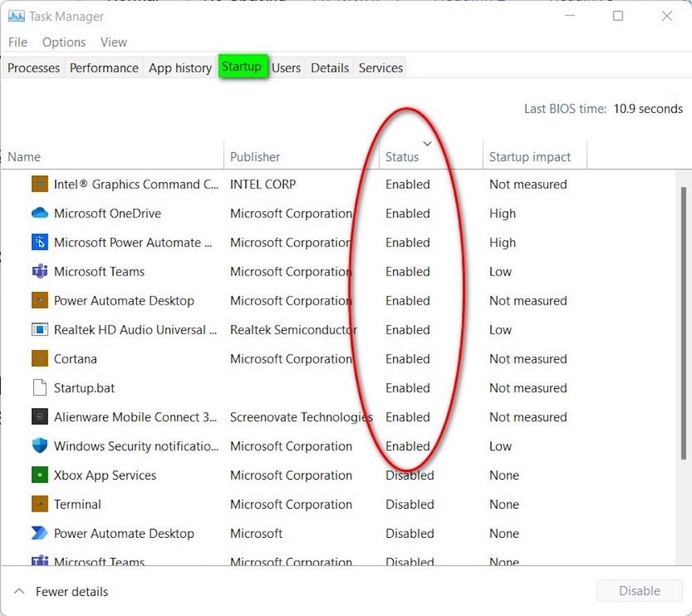Select the Cortana icon
The width and height of the screenshot is (692, 616).
pyautogui.click(x=39, y=359)
